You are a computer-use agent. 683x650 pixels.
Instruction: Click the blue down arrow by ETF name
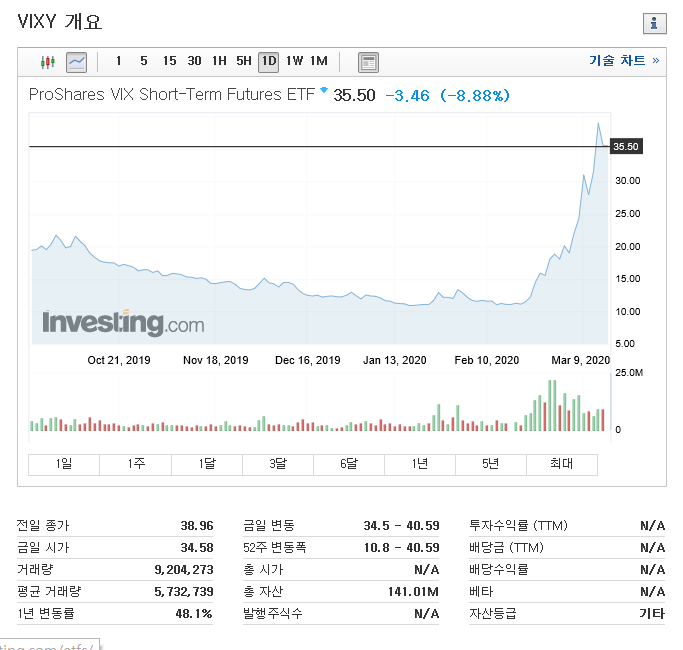[x=324, y=90]
